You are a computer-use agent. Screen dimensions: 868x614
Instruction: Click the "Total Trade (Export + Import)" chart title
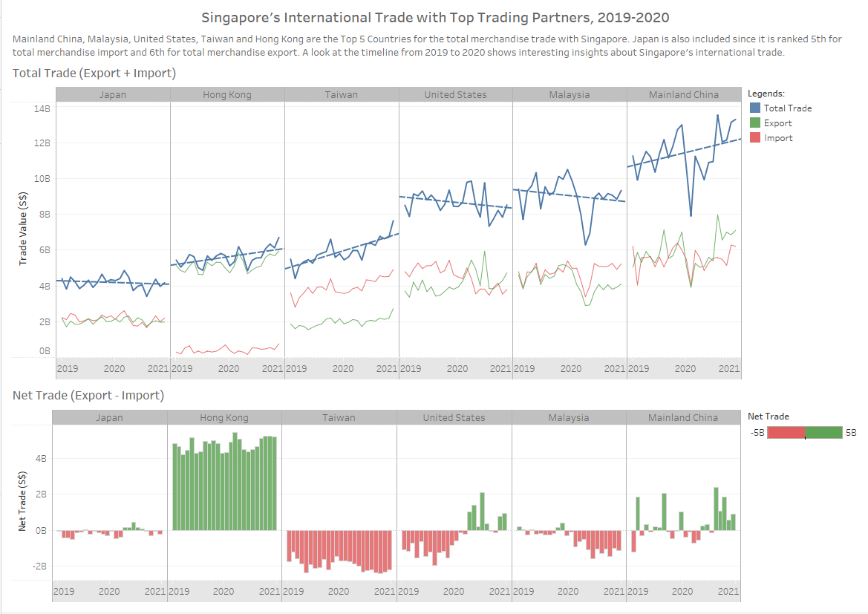[94, 73]
